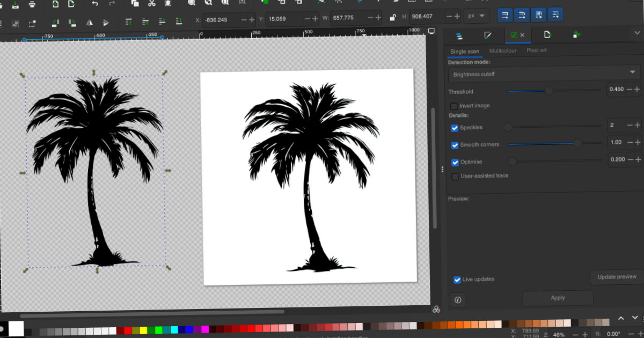
Task: Rotate selection 90° counter-clockwise
Action: pos(56,23)
